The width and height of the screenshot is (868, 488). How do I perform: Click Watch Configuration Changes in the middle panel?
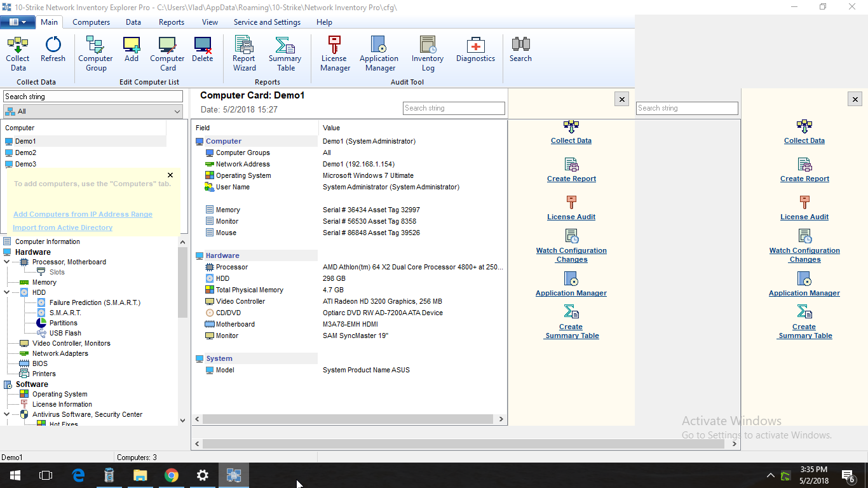[571, 255]
